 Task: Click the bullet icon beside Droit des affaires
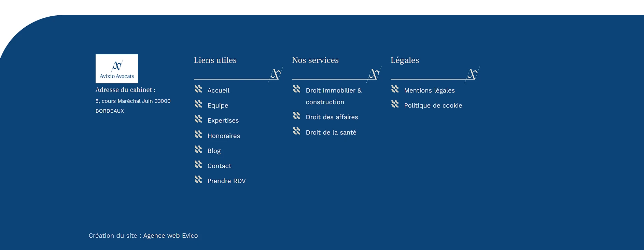coord(296,116)
